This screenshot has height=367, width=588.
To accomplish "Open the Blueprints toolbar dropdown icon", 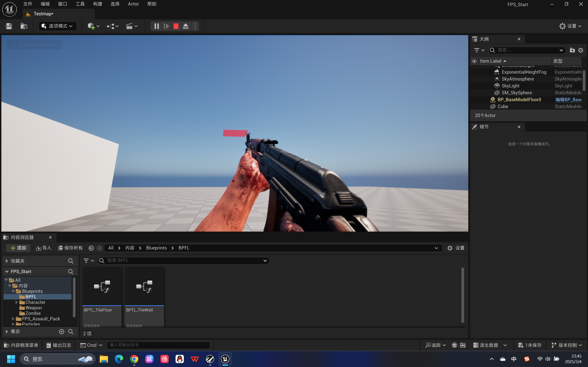I will coord(113,26).
